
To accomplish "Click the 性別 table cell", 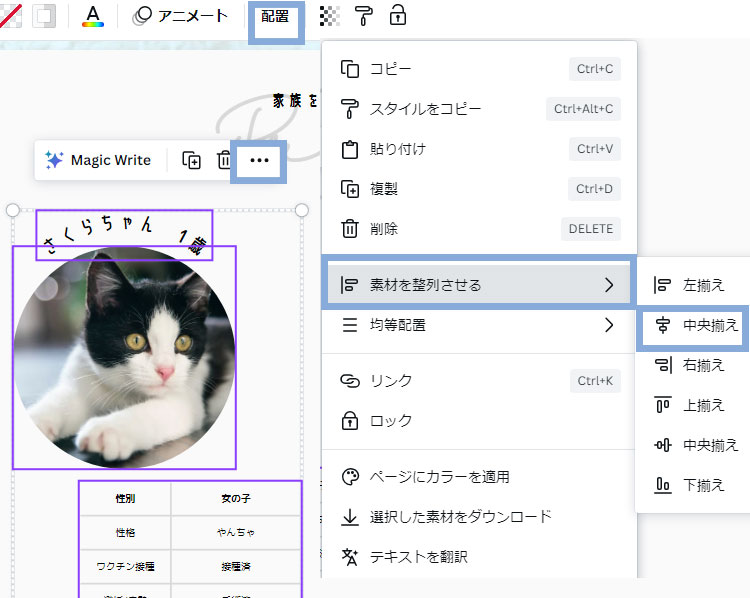I will pyautogui.click(x=125, y=498).
